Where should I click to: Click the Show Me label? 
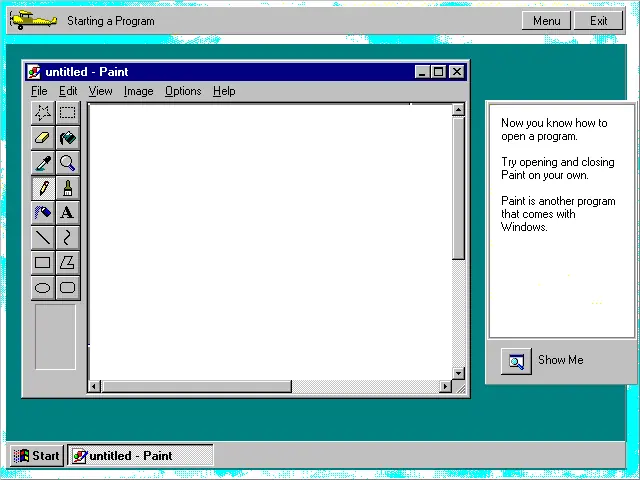(560, 360)
